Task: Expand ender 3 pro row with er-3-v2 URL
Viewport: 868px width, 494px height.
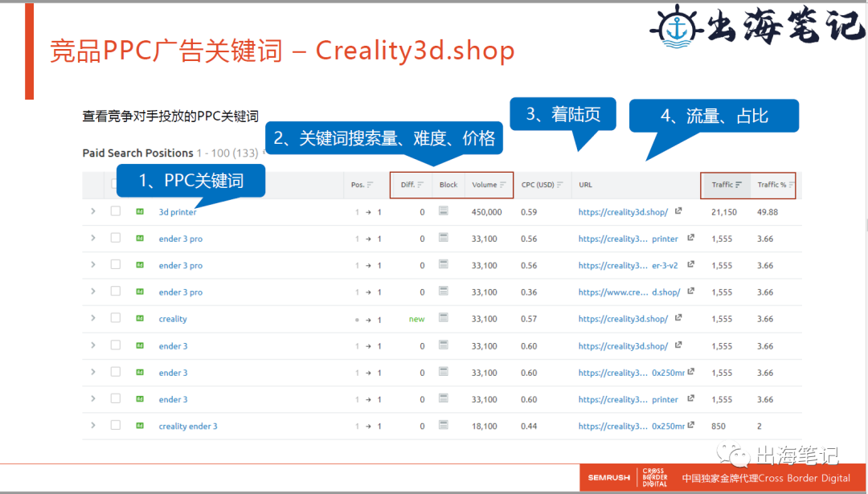Action: click(93, 264)
